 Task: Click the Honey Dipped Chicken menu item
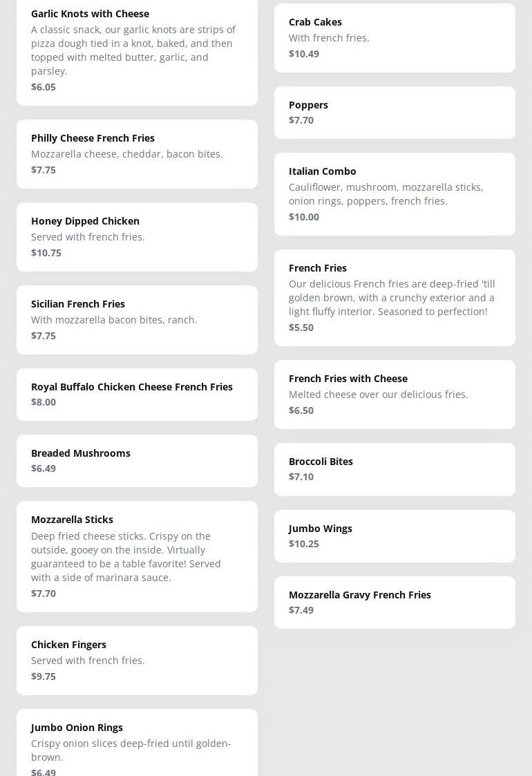click(x=137, y=236)
